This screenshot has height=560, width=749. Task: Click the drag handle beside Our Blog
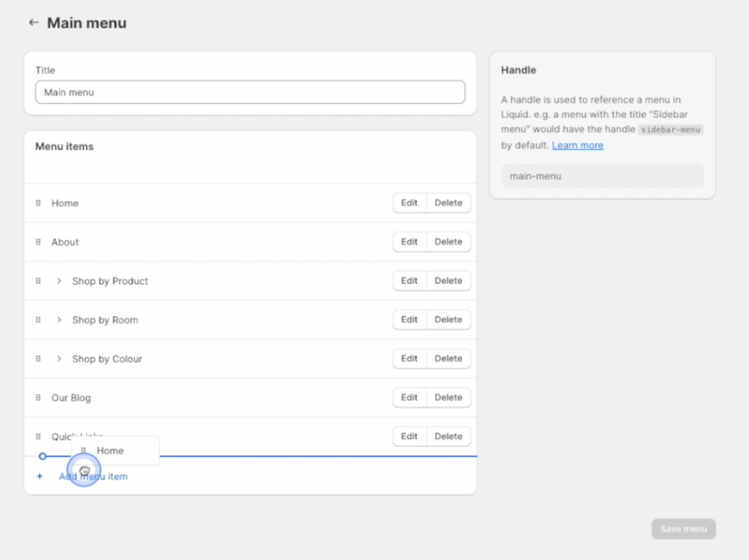(x=37, y=397)
